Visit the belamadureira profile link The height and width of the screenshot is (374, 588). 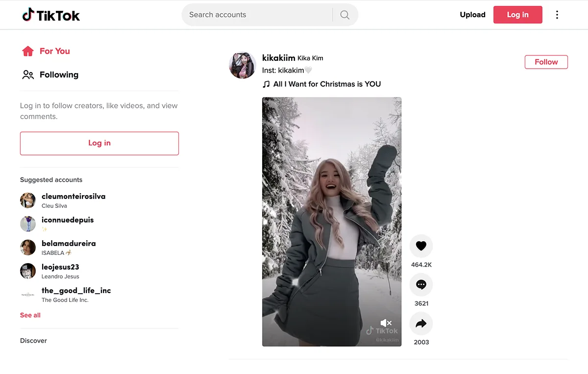pos(69,243)
